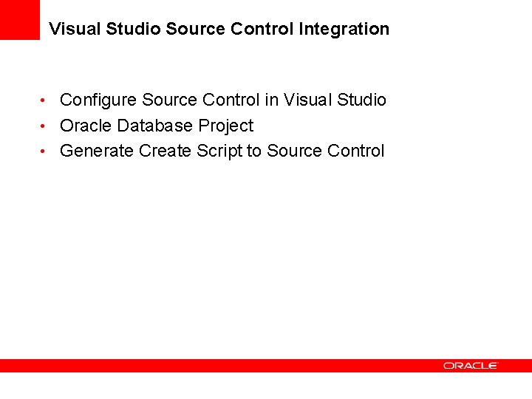Click the Oracle logo in the footer
This screenshot has width=532, height=399.
pos(471,366)
